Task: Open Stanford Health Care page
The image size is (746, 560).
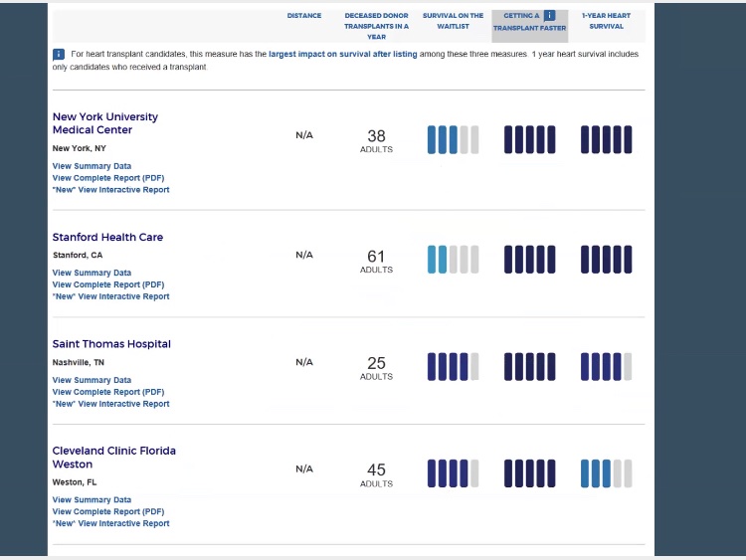Action: [x=107, y=237]
